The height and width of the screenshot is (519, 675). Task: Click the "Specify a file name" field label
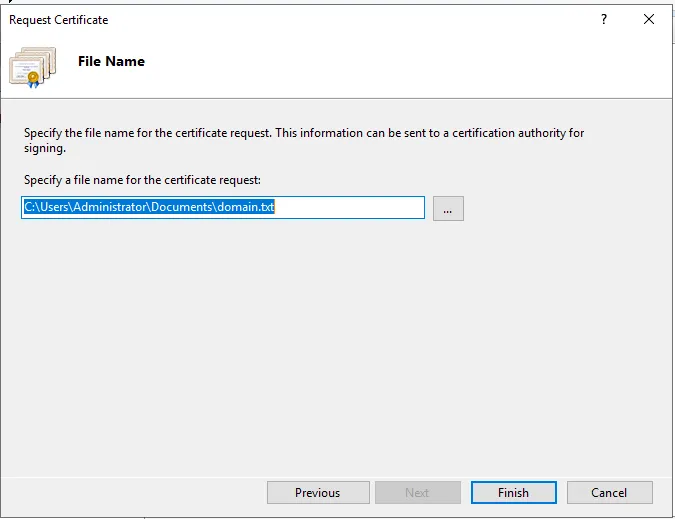[141, 179]
